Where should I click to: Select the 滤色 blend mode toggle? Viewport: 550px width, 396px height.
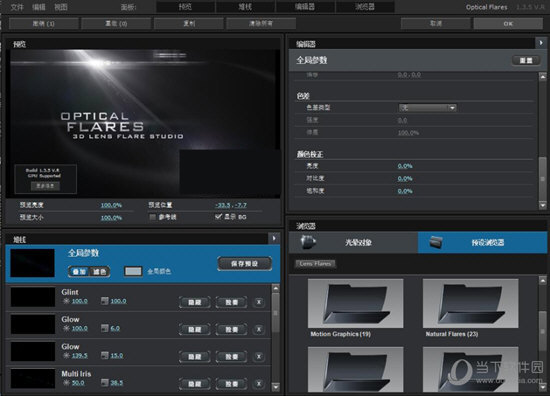[x=100, y=271]
